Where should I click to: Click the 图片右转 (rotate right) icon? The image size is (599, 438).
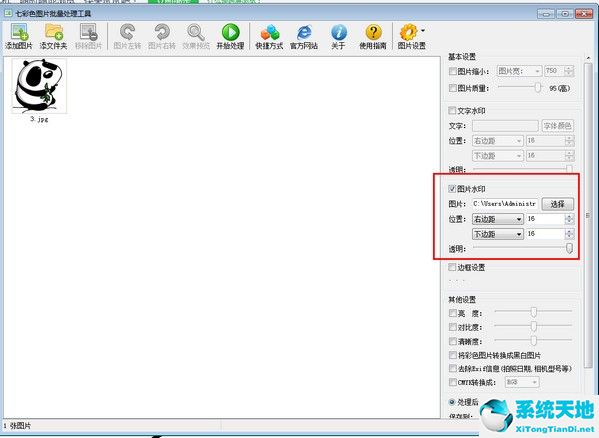click(x=162, y=32)
